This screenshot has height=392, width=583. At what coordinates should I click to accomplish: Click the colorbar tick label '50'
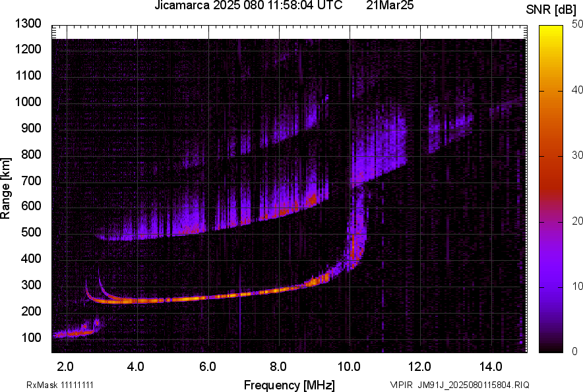point(578,24)
